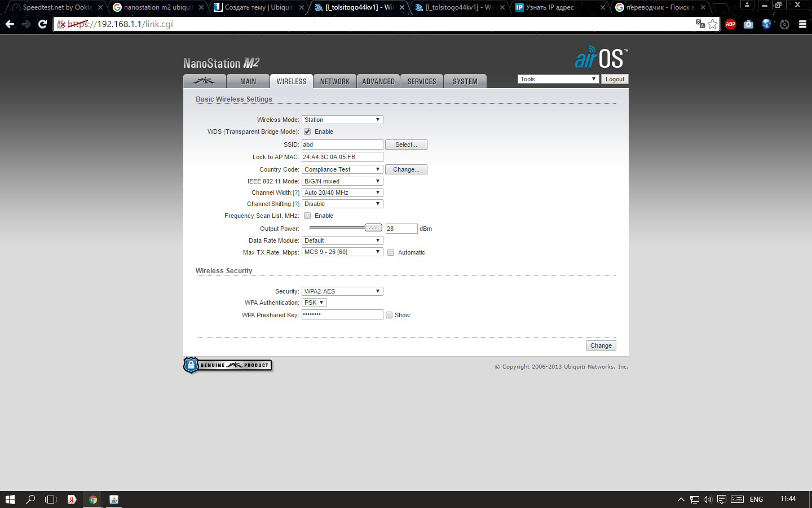The width and height of the screenshot is (812, 508).
Task: Open the Ubiquiti logo tab
Action: [x=205, y=81]
